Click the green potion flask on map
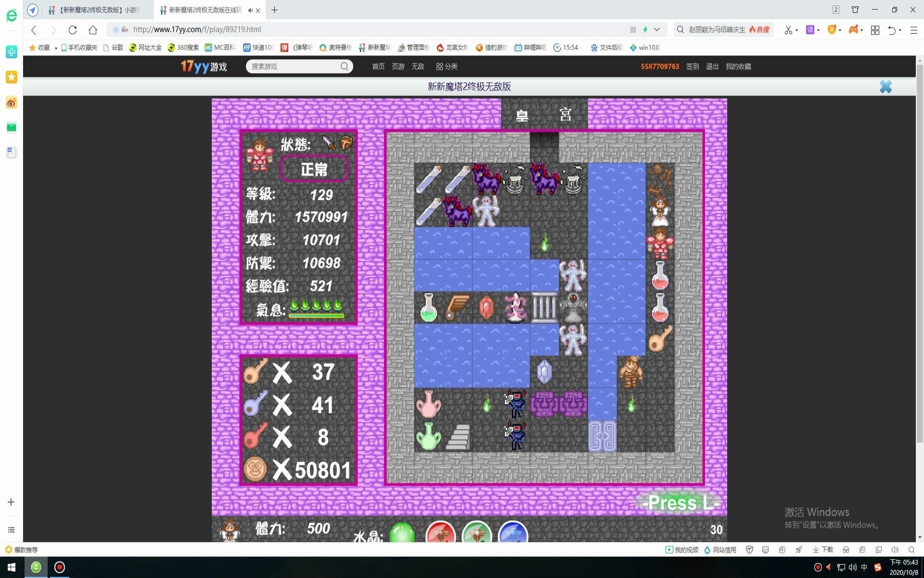This screenshot has width=924, height=578. click(428, 307)
